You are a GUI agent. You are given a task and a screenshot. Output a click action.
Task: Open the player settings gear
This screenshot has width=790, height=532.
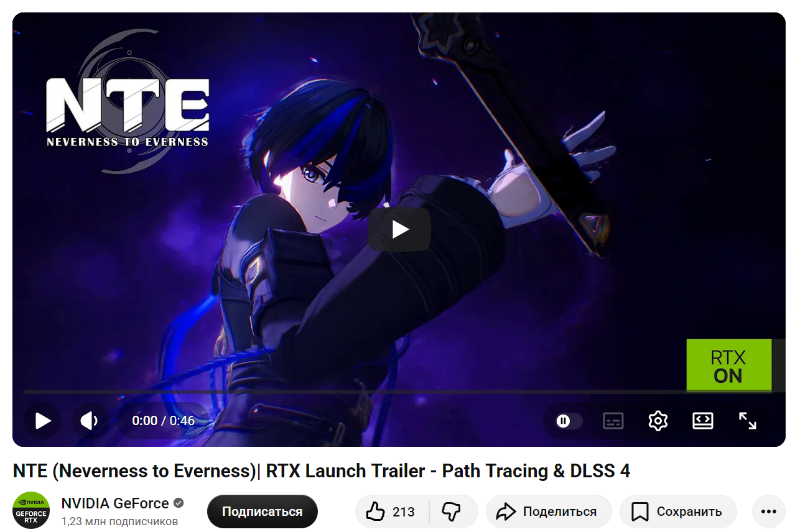coord(658,421)
